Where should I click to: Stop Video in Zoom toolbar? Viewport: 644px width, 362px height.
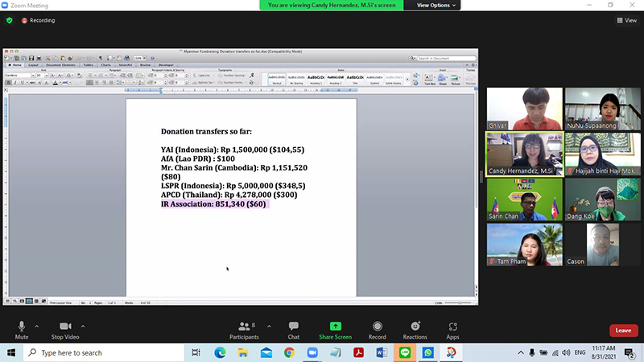pos(65,331)
